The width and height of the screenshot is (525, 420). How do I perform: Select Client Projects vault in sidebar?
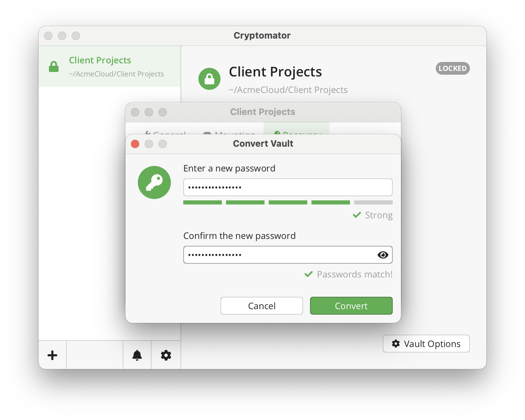coord(110,66)
